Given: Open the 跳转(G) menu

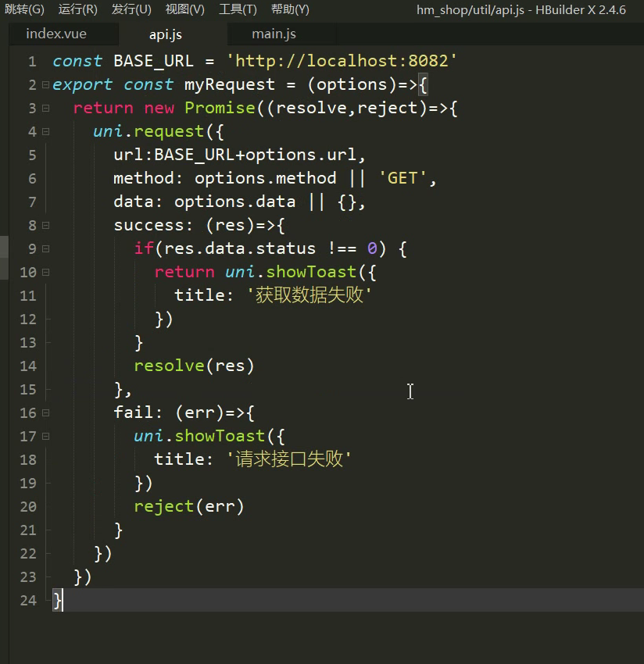Looking at the screenshot, I should (x=24, y=9).
